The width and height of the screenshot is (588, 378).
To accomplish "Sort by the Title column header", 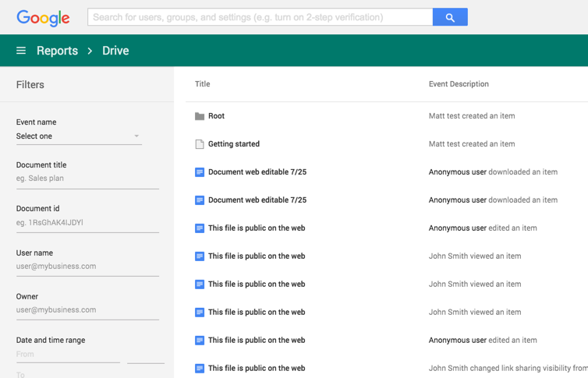I will (202, 84).
